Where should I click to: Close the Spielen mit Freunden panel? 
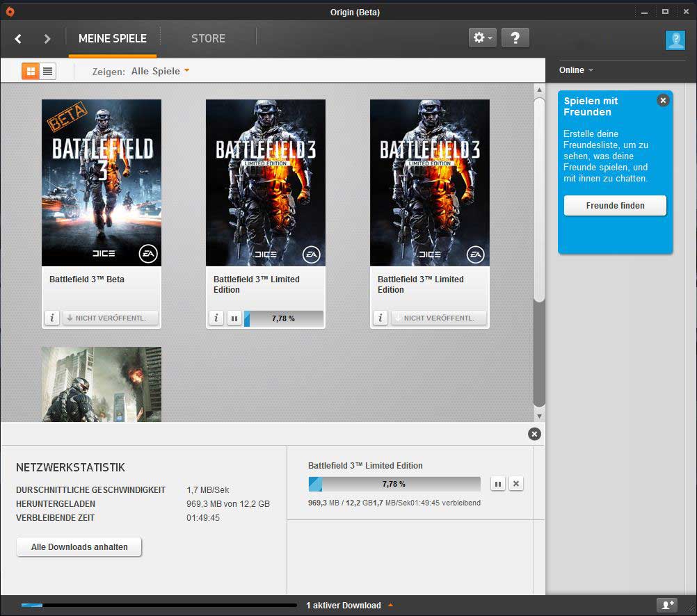point(663,100)
